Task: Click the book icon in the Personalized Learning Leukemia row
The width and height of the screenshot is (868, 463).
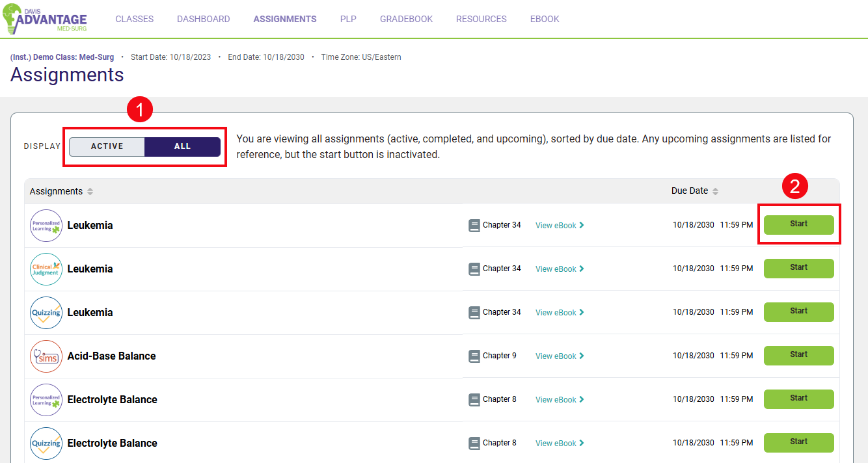Action: point(474,226)
